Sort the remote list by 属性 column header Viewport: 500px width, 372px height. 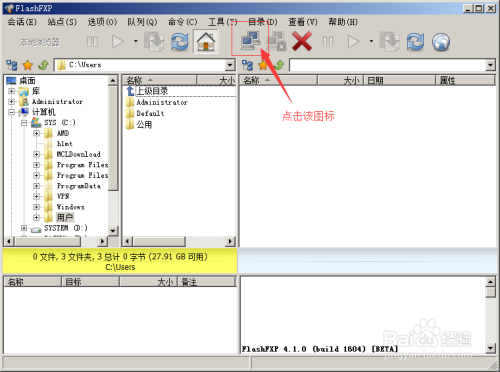pyautogui.click(x=466, y=80)
